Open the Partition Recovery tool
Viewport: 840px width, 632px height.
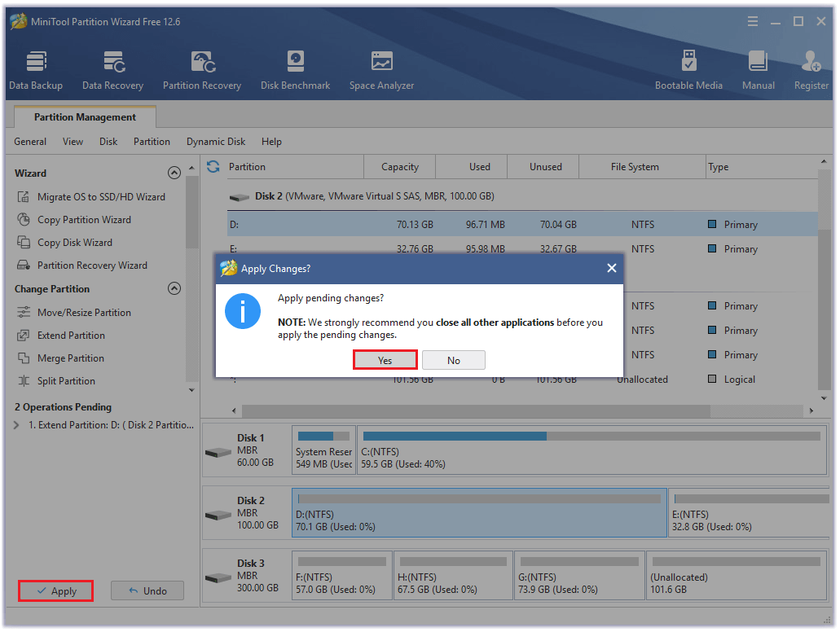[x=202, y=71]
